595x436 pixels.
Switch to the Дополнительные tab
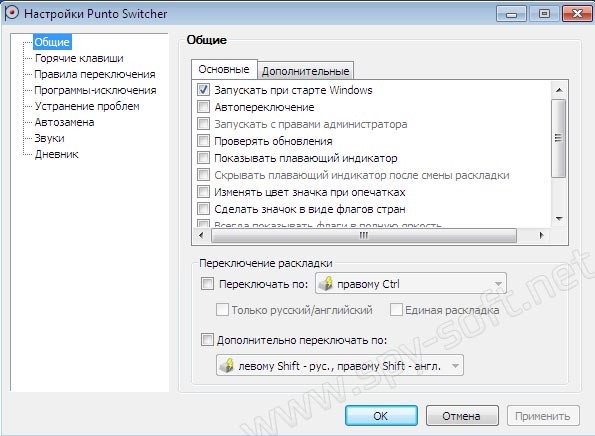click(x=305, y=71)
